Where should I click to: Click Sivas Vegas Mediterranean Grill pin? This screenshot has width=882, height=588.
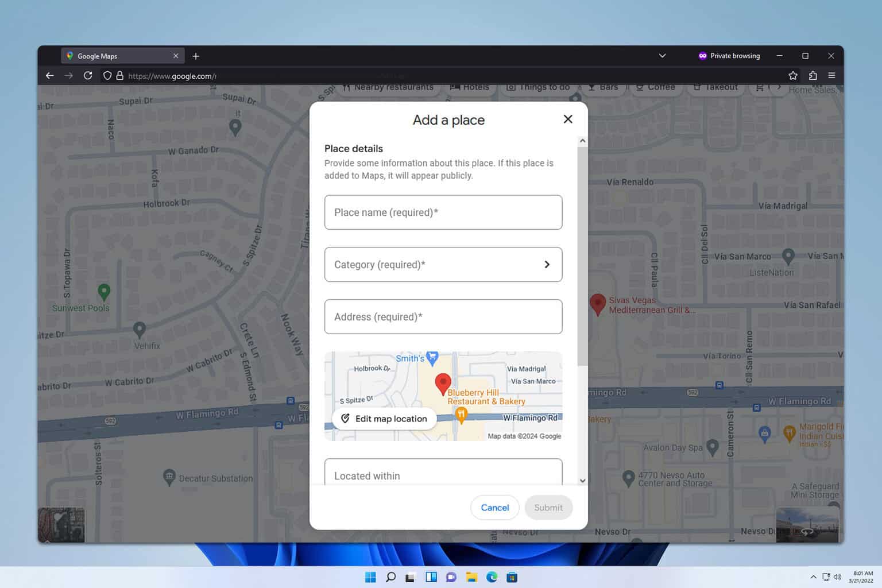click(598, 304)
